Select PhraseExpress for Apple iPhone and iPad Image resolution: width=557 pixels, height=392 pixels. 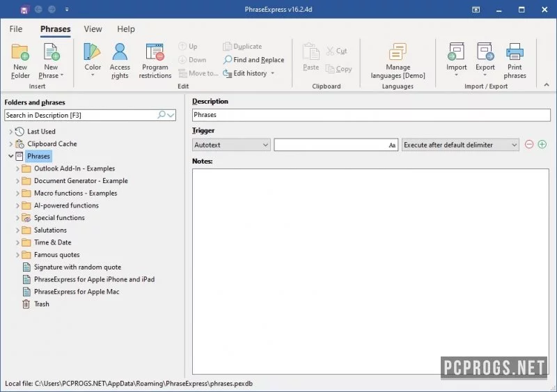(94, 279)
